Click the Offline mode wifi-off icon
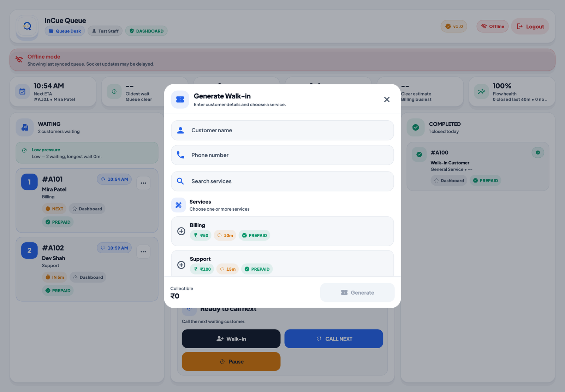Image resolution: width=565 pixels, height=392 pixels. (x=19, y=60)
